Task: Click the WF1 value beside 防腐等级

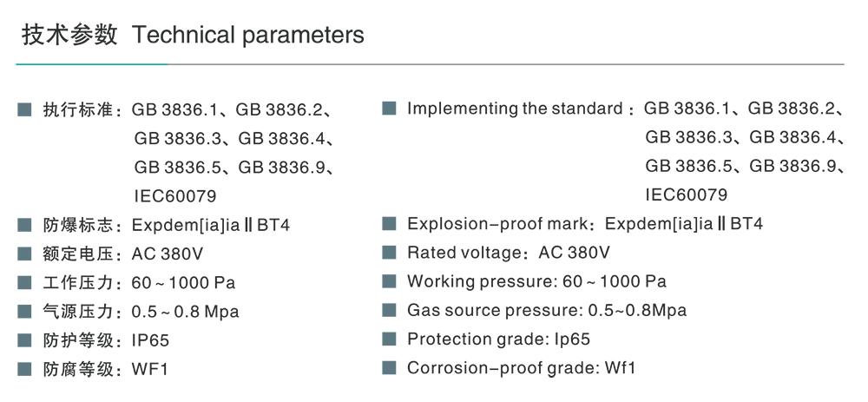Action: pos(149,369)
